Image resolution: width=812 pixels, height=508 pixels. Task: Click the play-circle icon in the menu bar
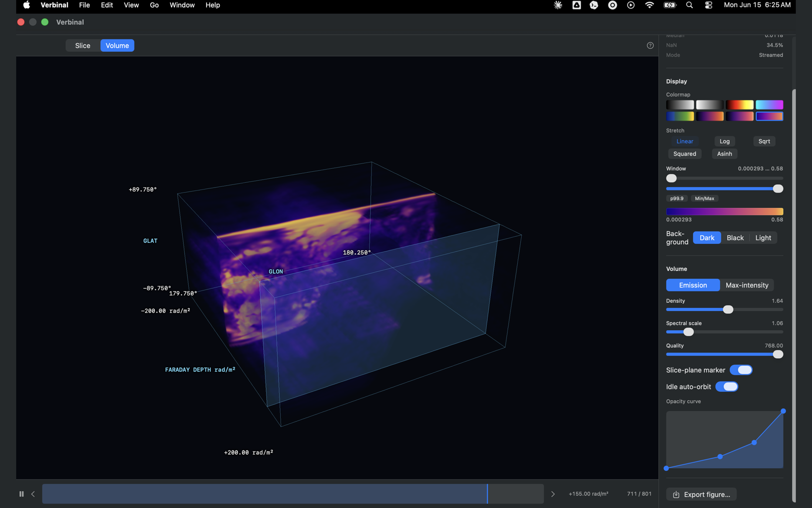(x=631, y=5)
